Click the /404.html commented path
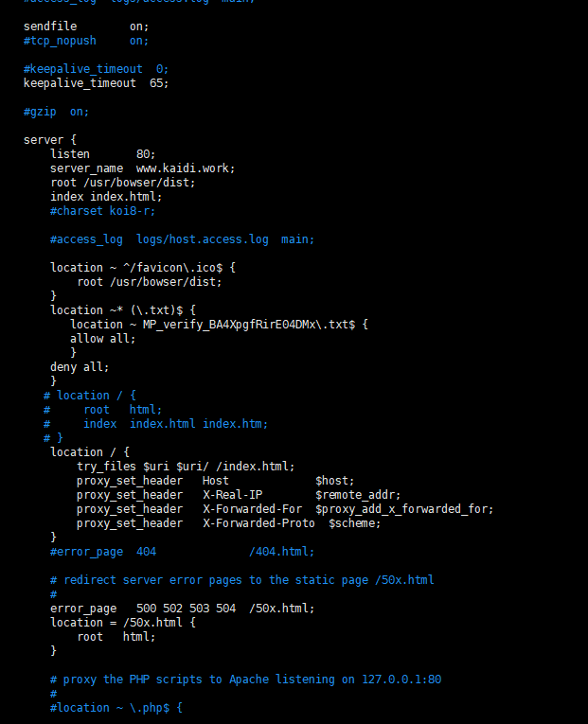Screen dimensions: 588x724 282,552
